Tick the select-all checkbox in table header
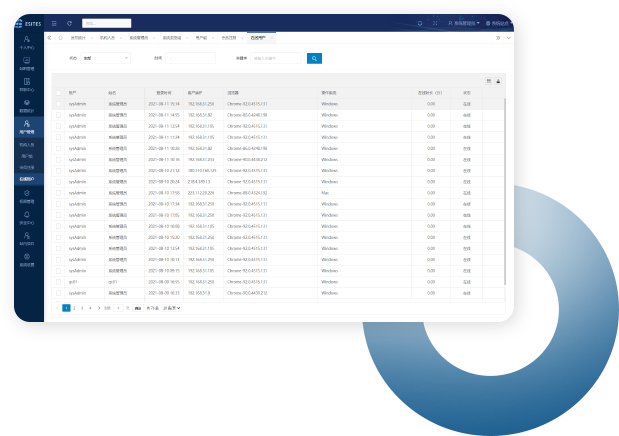Image resolution: width=619 pixels, height=436 pixels. coord(58,92)
